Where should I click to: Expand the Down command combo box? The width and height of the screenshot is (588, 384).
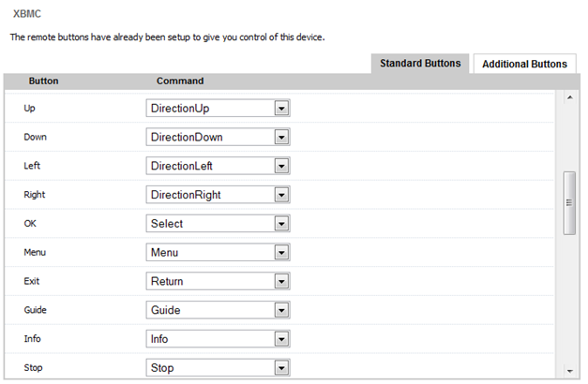pyautogui.click(x=280, y=137)
